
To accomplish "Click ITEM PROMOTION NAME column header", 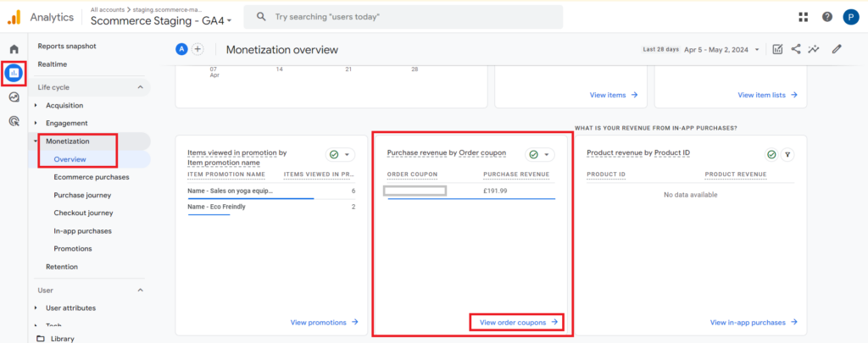I will (225, 174).
